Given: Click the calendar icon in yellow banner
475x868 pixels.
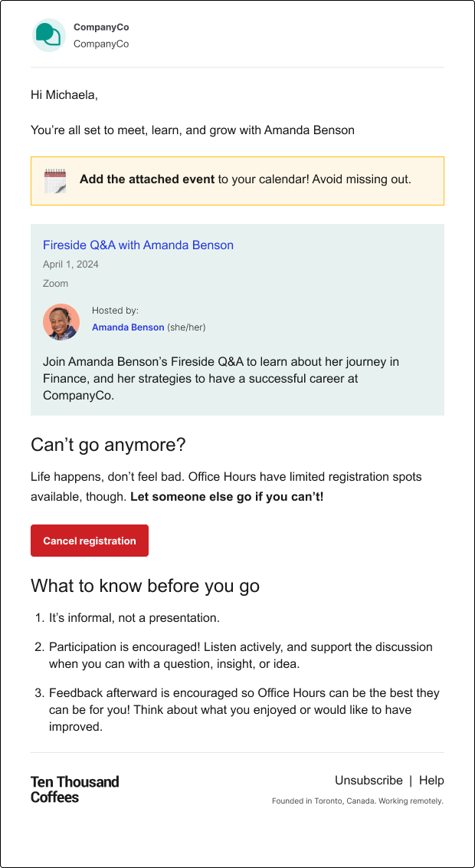Looking at the screenshot, I should pos(55,180).
